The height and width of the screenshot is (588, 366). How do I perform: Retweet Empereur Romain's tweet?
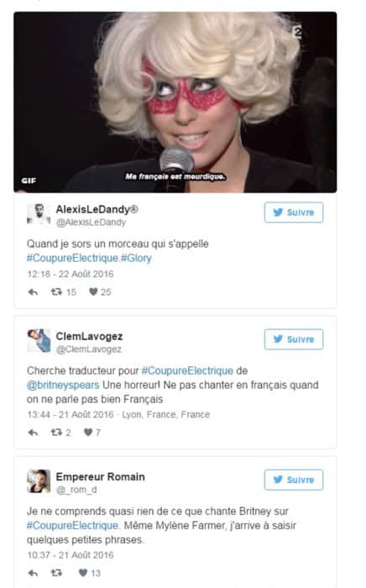56,573
